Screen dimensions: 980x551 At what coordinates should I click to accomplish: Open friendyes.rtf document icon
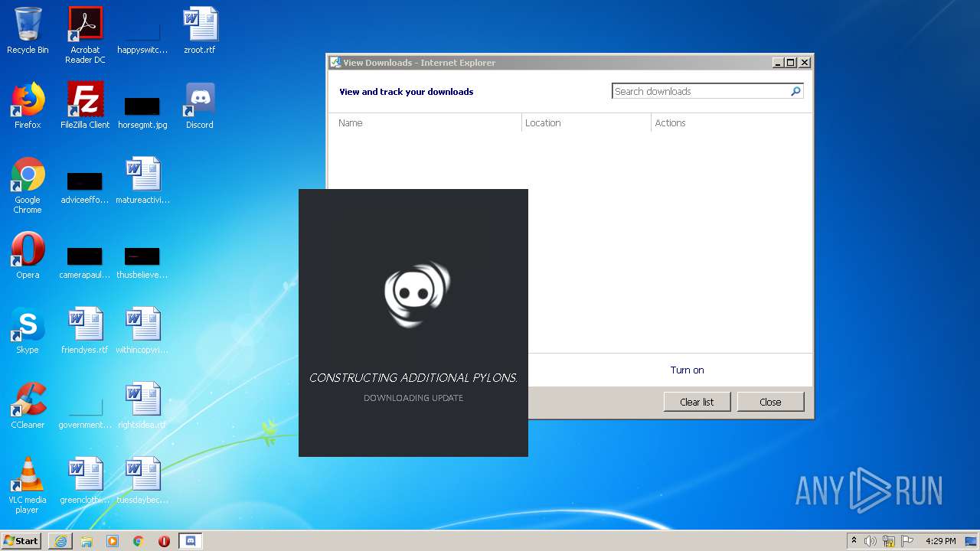[x=85, y=331]
